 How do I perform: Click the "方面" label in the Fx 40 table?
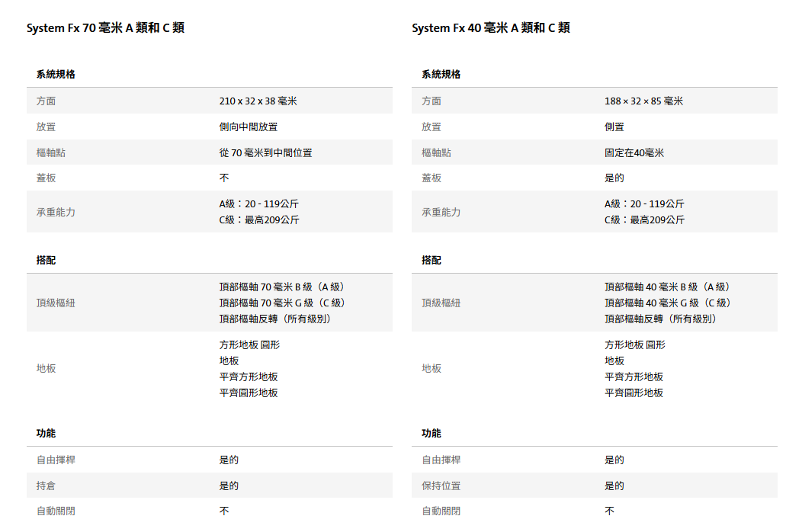[x=431, y=101]
